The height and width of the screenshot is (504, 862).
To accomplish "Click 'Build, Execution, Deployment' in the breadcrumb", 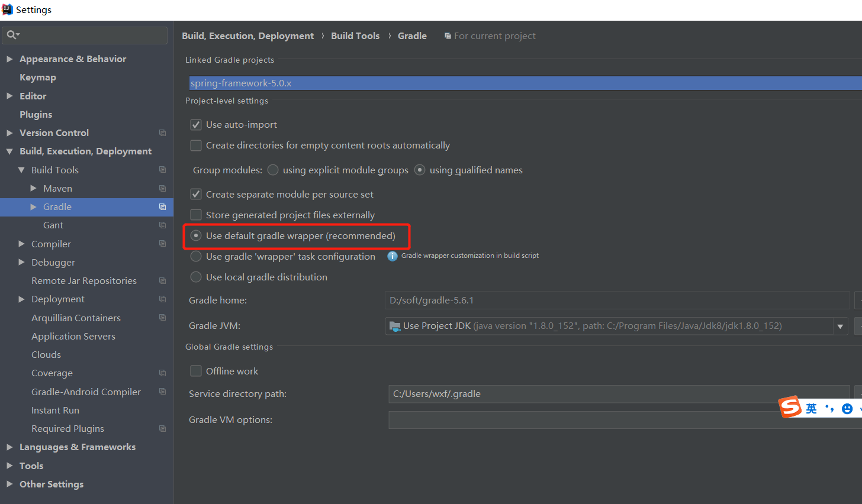I will point(247,36).
